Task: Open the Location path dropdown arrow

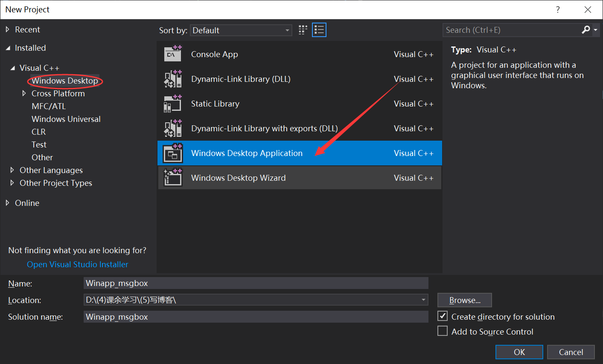Action: click(424, 300)
